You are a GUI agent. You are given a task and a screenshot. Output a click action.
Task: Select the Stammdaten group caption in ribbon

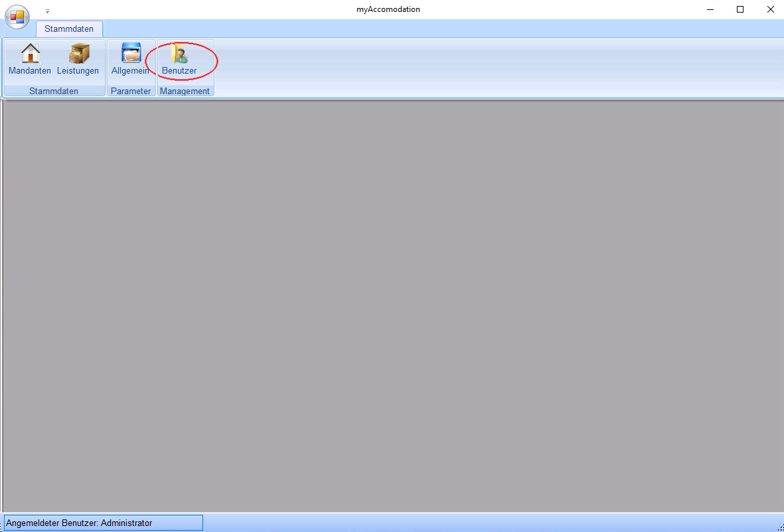pyautogui.click(x=54, y=92)
